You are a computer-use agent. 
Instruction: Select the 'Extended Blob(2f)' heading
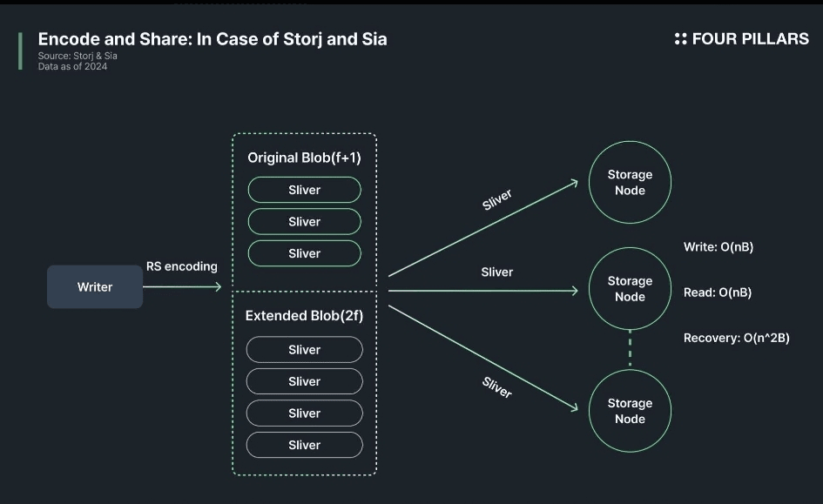point(305,316)
